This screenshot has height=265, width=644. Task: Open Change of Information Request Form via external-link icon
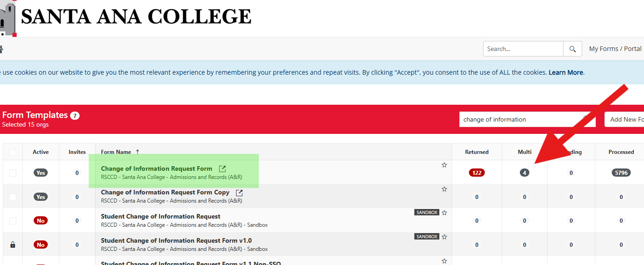click(222, 168)
